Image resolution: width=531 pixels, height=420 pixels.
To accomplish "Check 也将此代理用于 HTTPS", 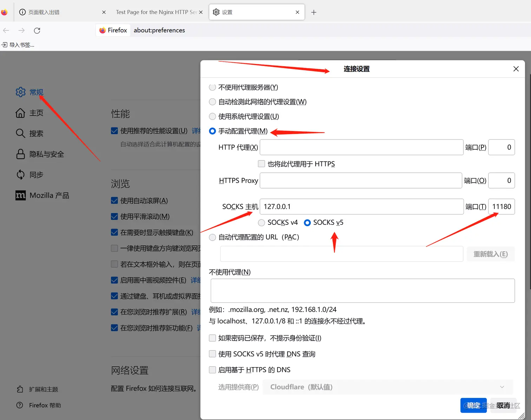I will click(x=261, y=164).
